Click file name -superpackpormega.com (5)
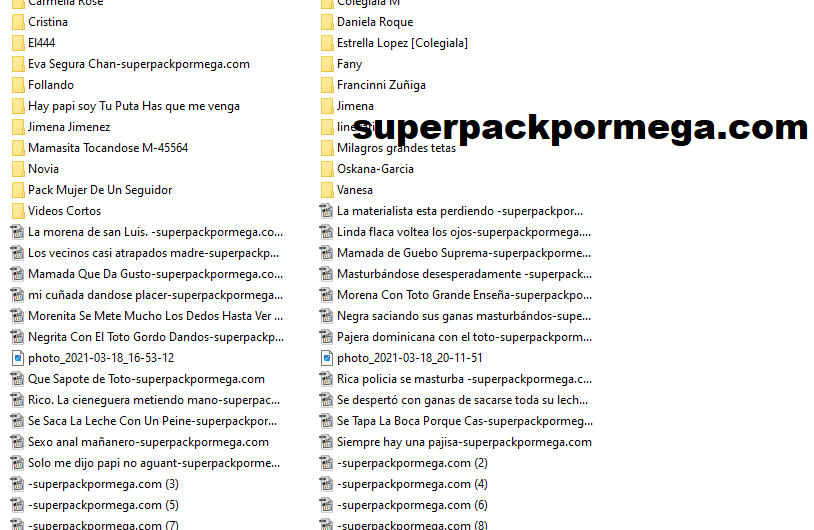This screenshot has height=530, width=814. coord(103,505)
